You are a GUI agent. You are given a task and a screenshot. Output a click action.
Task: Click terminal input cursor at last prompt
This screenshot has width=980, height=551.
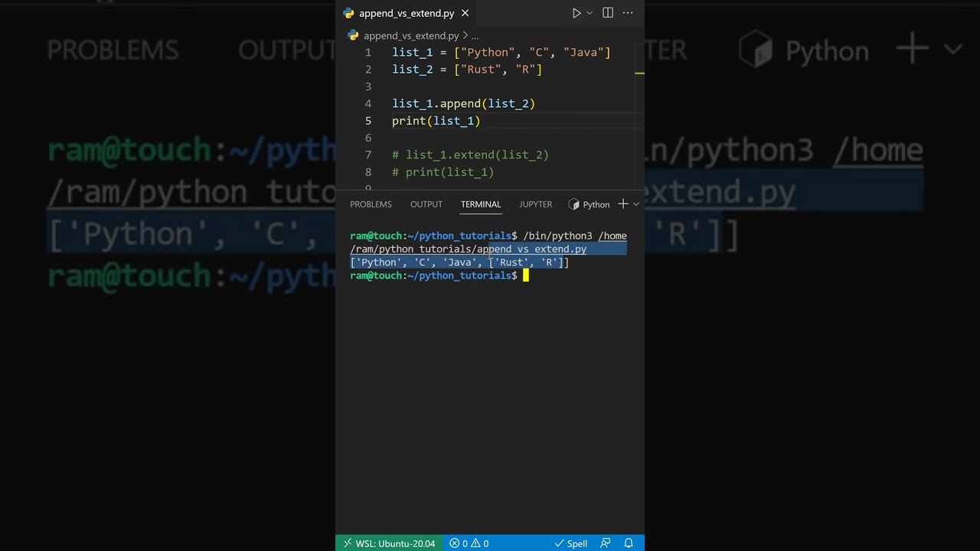[x=526, y=275]
